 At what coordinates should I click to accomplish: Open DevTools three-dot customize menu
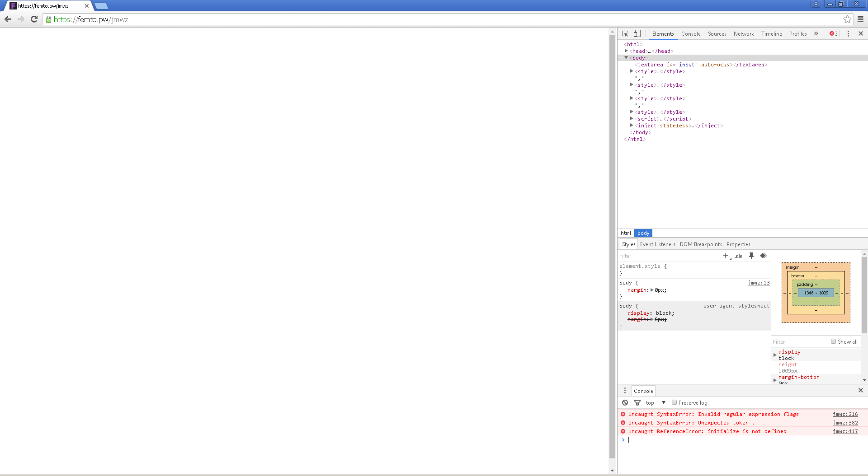848,34
